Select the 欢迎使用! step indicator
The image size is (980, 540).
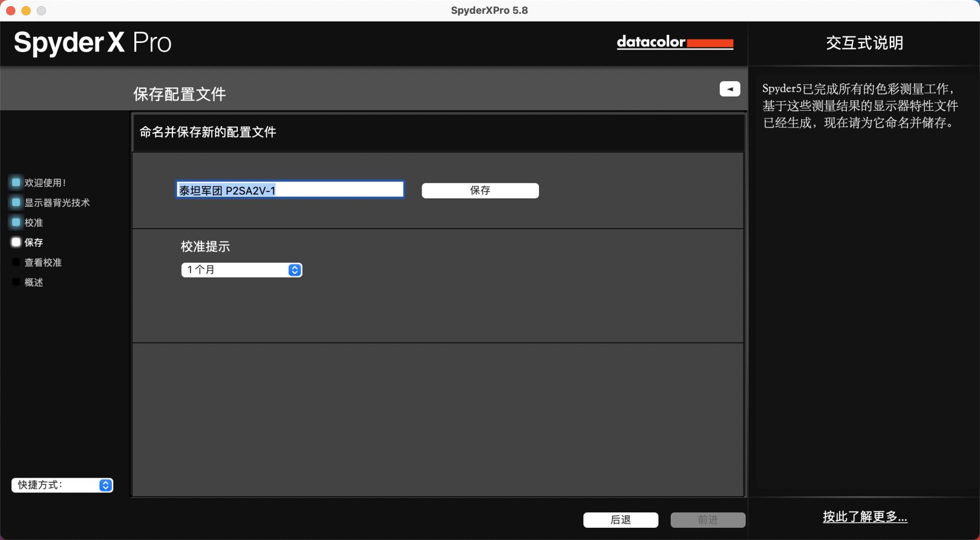(16, 182)
